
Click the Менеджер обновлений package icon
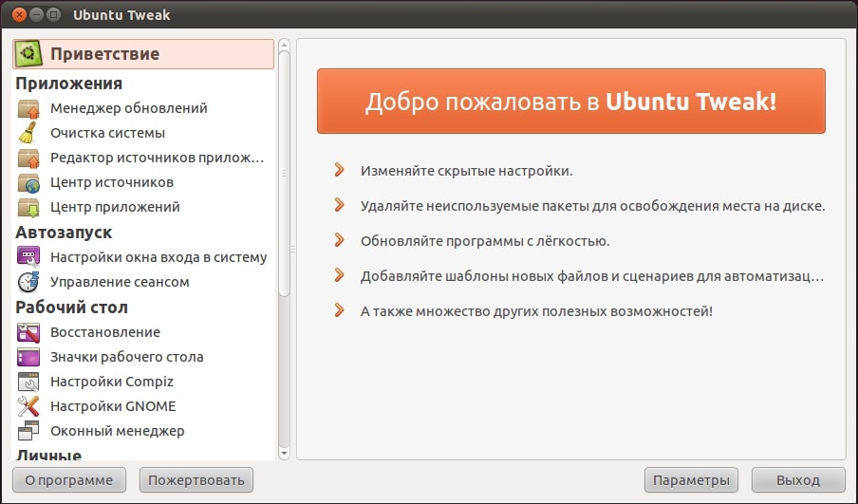(x=28, y=108)
